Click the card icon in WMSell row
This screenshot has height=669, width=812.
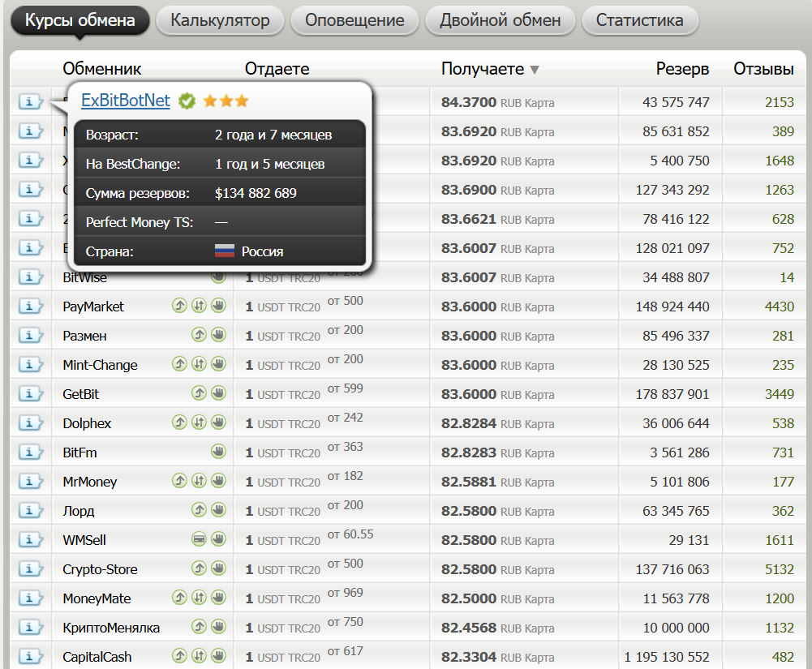(x=198, y=539)
